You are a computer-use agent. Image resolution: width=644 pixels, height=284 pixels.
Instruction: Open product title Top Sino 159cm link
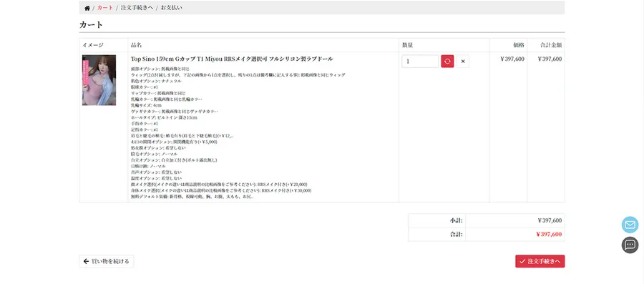[x=232, y=59]
